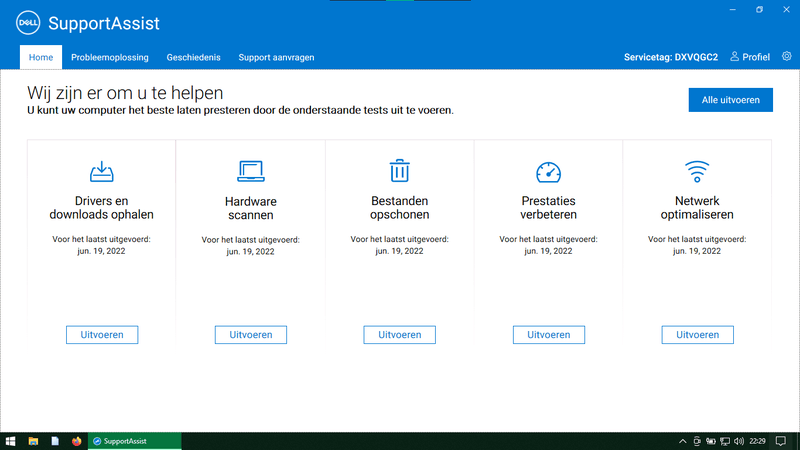800x450 pixels.
Task: Open the Probleemoplossing tab
Action: click(110, 57)
